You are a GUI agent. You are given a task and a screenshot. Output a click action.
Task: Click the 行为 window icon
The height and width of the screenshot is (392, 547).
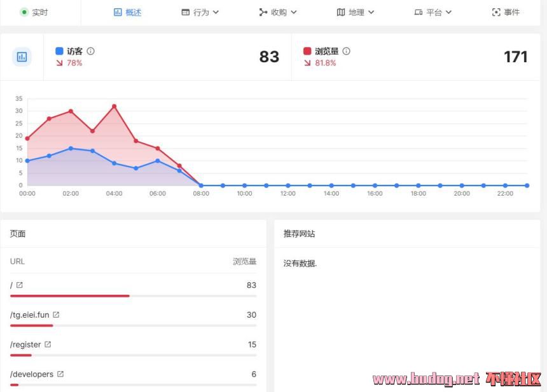pos(186,13)
